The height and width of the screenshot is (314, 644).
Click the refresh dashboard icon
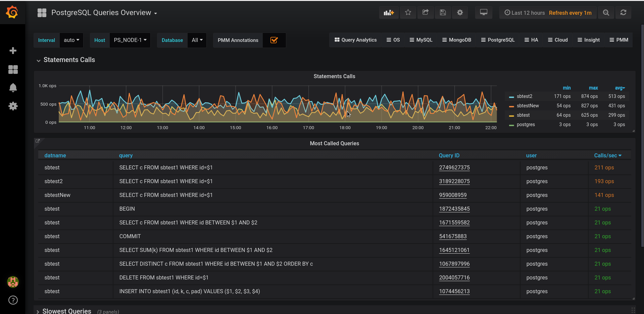coord(623,12)
